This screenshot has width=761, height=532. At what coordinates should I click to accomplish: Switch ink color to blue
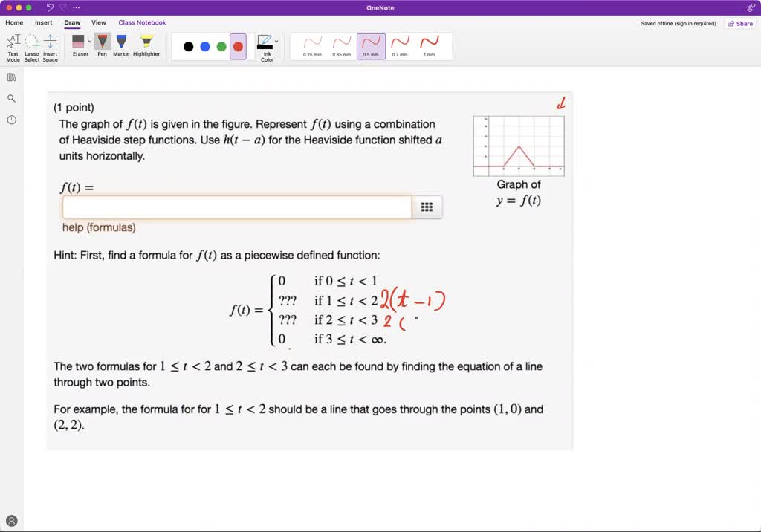click(x=204, y=46)
